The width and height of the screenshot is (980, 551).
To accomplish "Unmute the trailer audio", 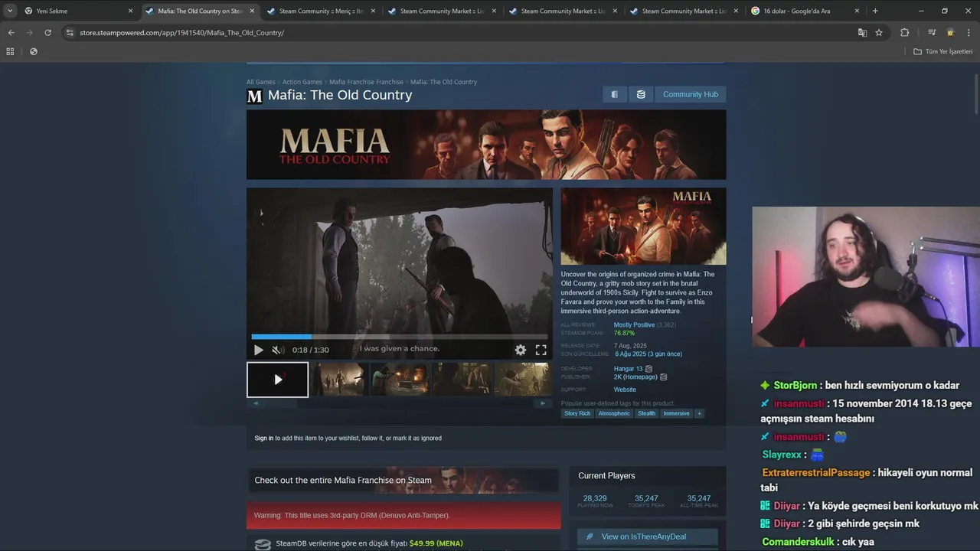I will (x=278, y=350).
